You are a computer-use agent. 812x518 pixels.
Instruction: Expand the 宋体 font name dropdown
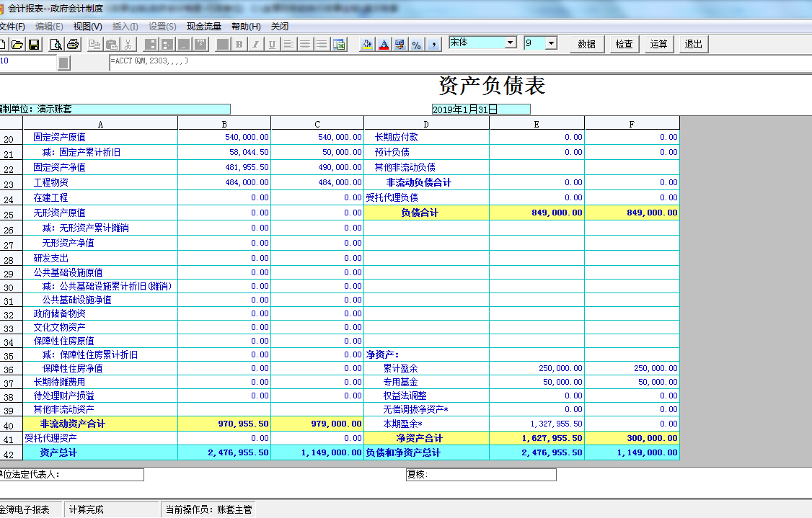[x=511, y=43]
